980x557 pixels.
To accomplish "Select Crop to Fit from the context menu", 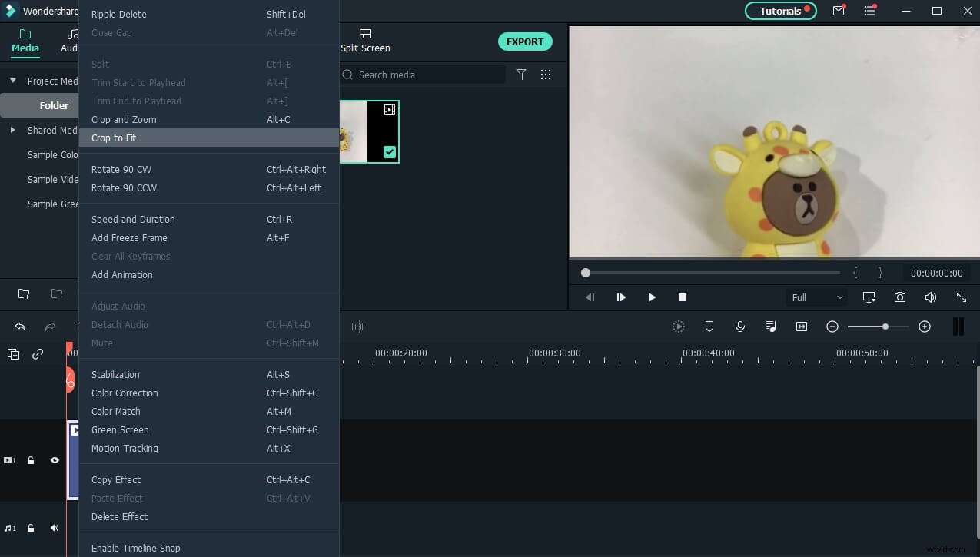I will coord(114,138).
